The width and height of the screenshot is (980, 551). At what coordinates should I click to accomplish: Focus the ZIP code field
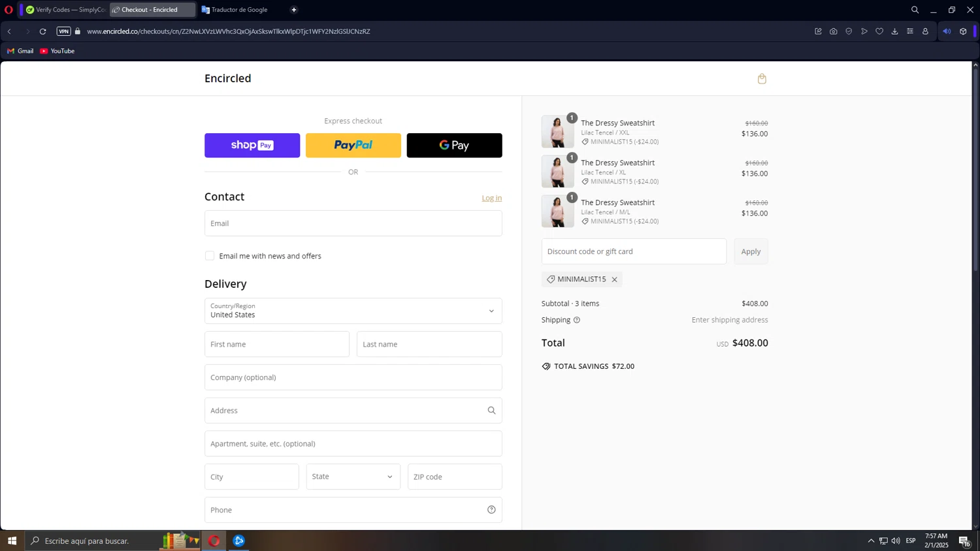coord(455,477)
